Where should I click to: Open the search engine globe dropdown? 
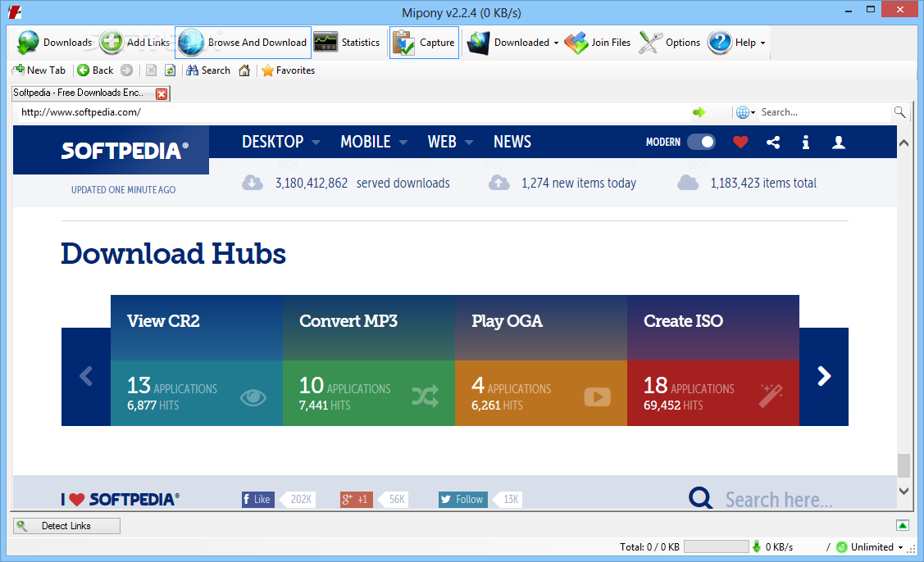click(745, 112)
